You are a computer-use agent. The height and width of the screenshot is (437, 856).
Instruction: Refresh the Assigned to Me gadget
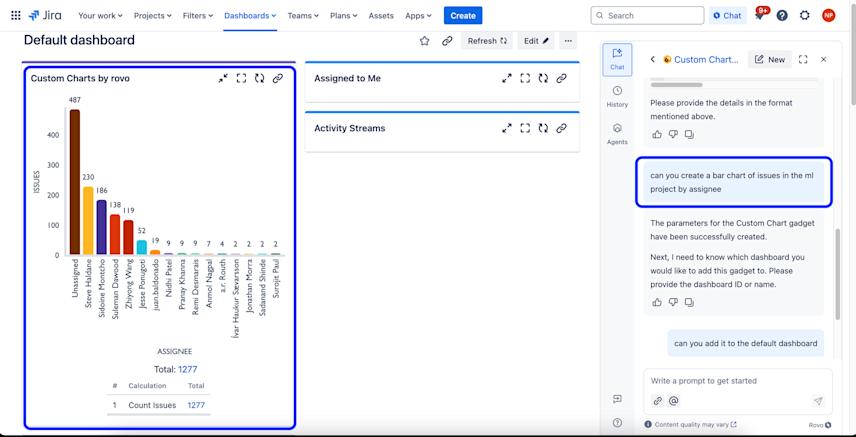pos(543,78)
